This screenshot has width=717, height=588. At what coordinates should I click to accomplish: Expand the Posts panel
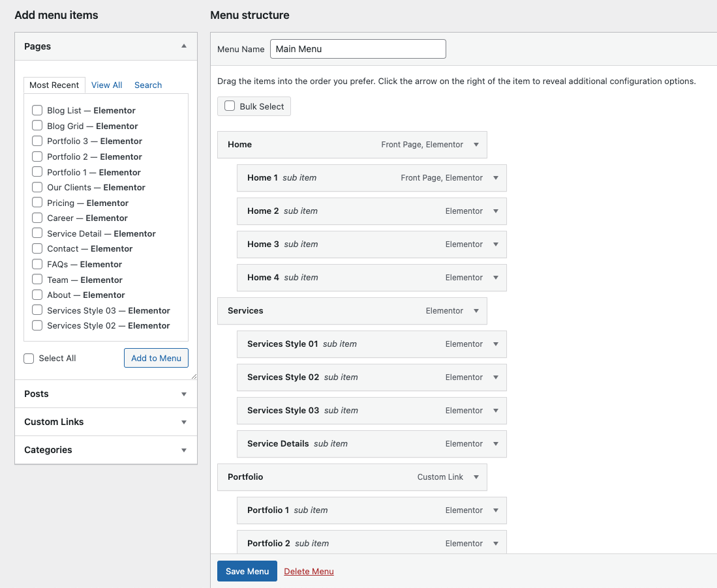tap(184, 394)
